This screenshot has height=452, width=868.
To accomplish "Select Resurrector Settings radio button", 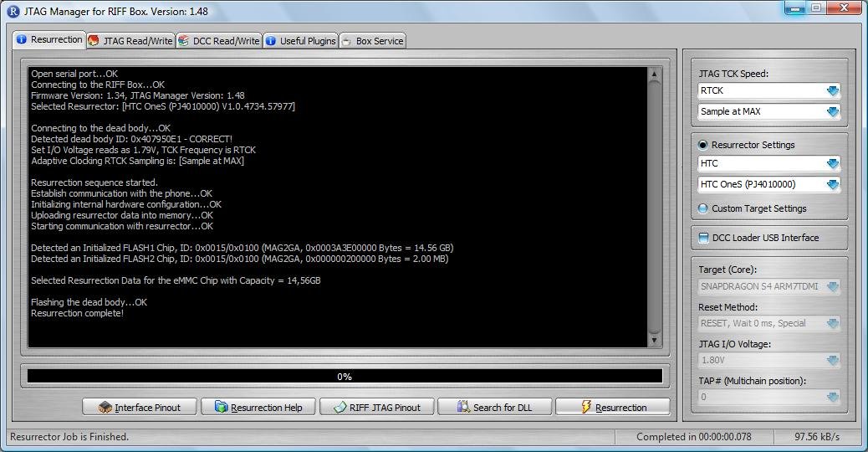I will click(703, 145).
